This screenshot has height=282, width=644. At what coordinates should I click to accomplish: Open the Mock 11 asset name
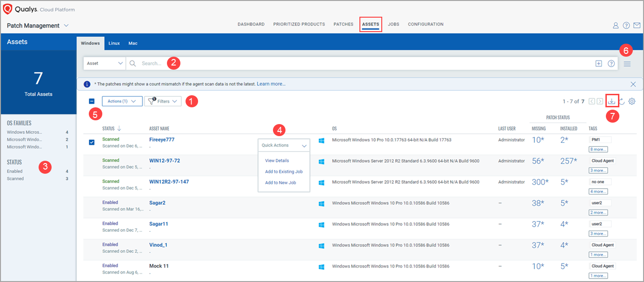pos(159,266)
